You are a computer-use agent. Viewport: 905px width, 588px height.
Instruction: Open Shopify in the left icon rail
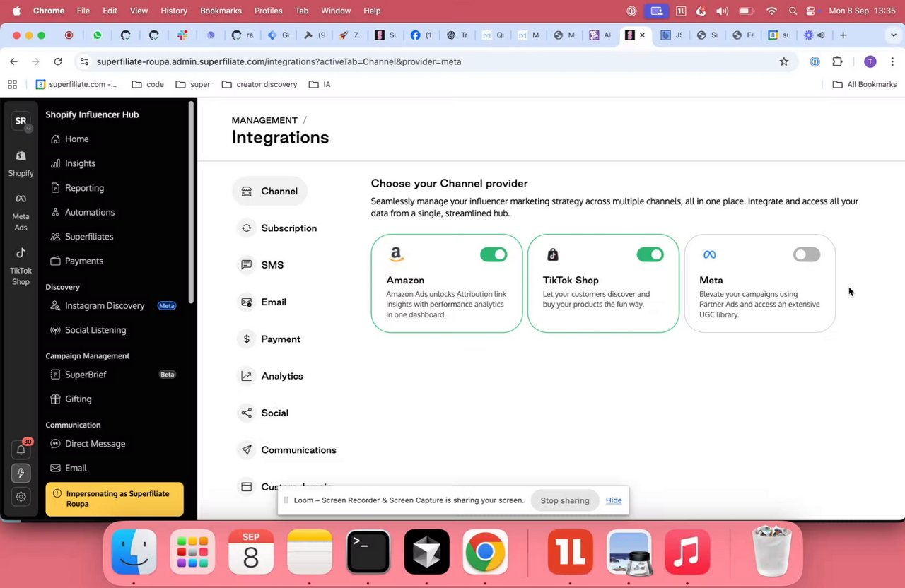coord(21,163)
